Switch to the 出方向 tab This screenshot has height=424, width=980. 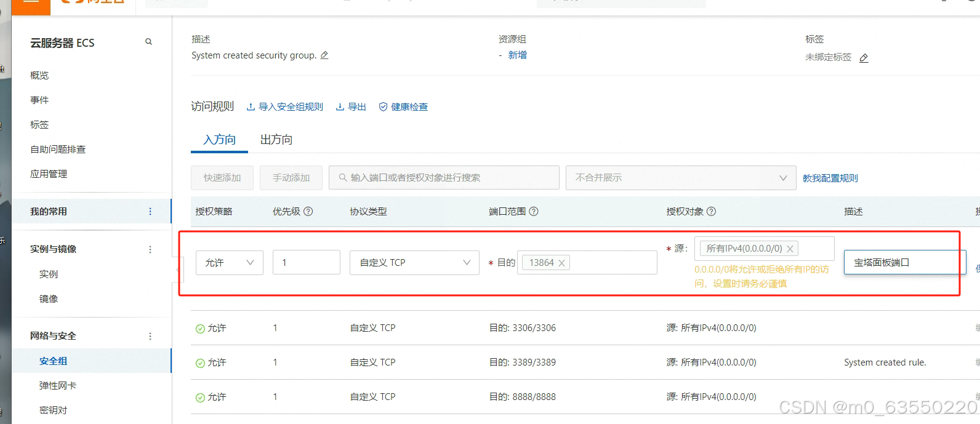coord(276,140)
